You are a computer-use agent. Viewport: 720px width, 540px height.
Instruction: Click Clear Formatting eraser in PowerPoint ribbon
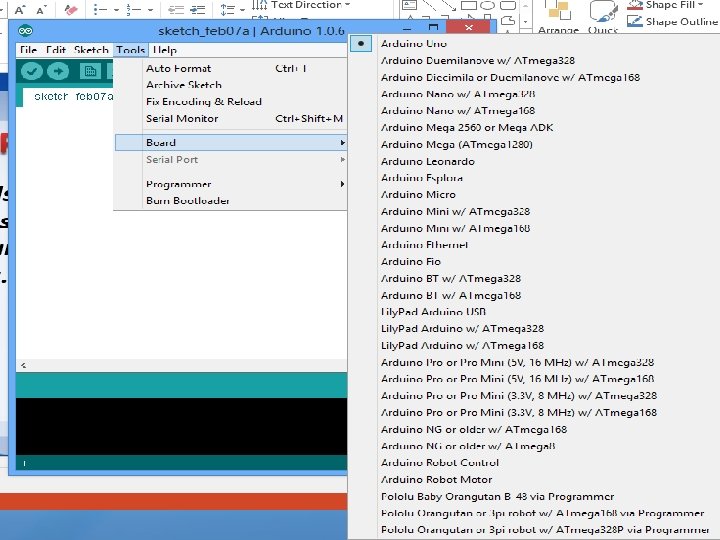pyautogui.click(x=70, y=9)
